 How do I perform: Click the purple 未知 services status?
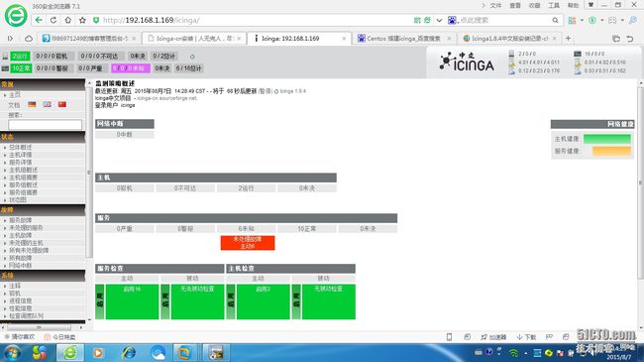[131, 68]
